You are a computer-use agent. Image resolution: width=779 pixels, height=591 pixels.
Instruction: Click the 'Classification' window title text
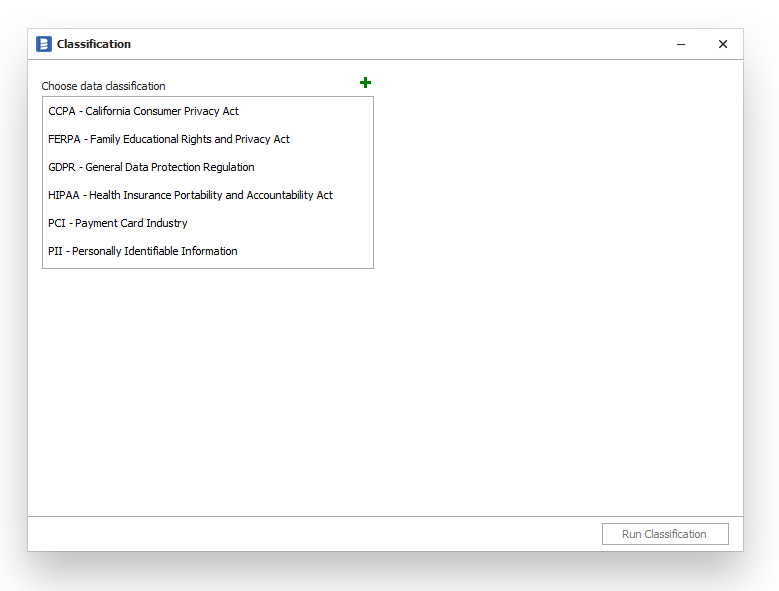tap(94, 44)
